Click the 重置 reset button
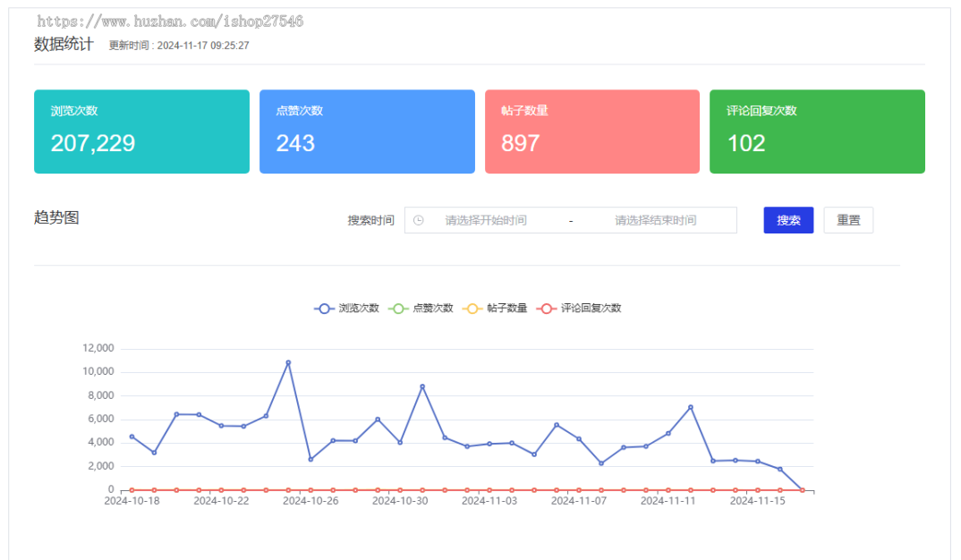The image size is (961, 560). 848,220
